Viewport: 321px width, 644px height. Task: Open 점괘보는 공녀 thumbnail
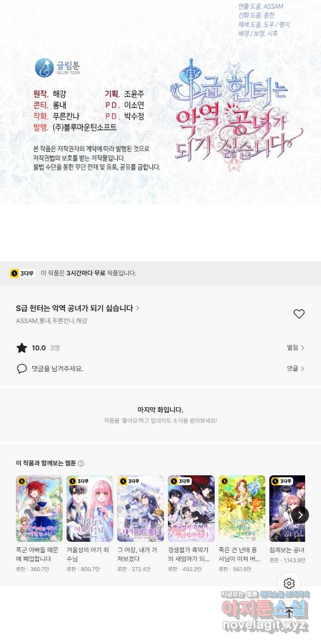[x=287, y=509]
